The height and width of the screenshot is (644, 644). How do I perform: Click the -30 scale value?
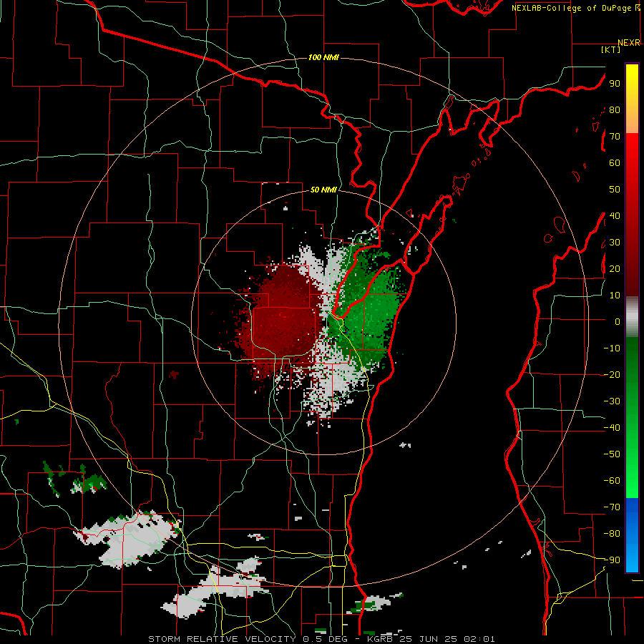pyautogui.click(x=612, y=401)
